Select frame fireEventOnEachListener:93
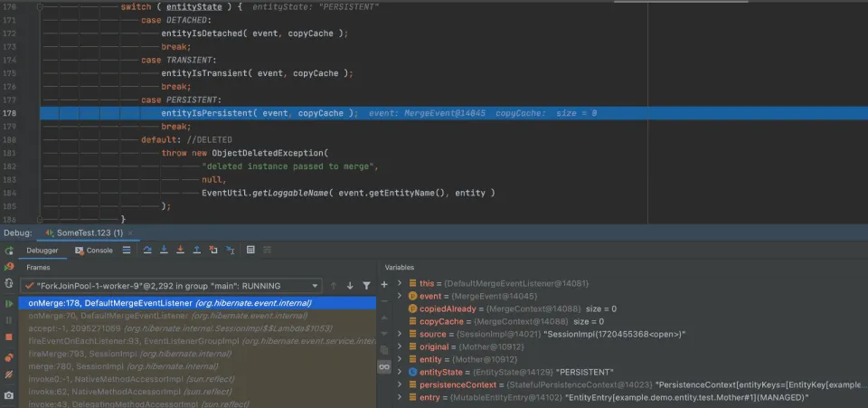The height and width of the screenshot is (408, 868). [x=197, y=341]
